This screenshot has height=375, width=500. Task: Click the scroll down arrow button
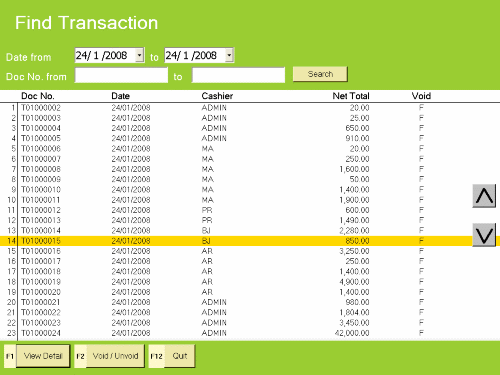point(484,235)
